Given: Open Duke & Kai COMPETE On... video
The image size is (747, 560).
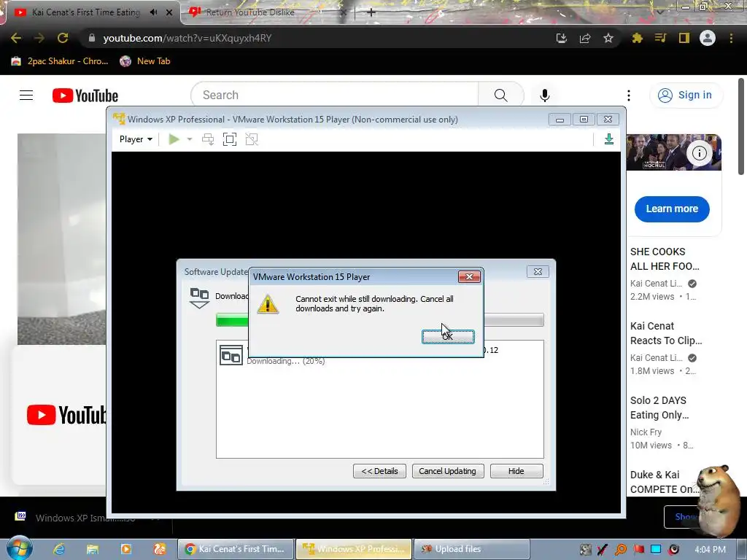Looking at the screenshot, I should point(662,482).
